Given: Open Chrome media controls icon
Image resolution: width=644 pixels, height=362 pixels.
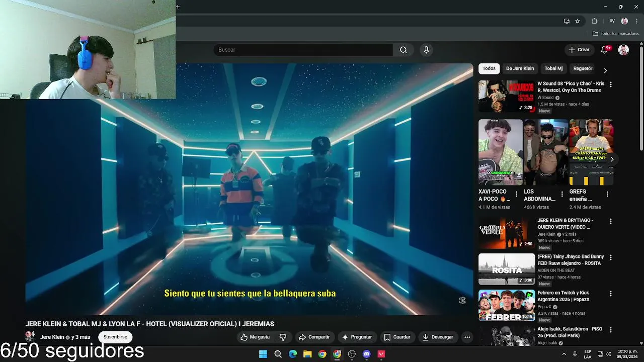Looking at the screenshot, I should click(x=612, y=21).
